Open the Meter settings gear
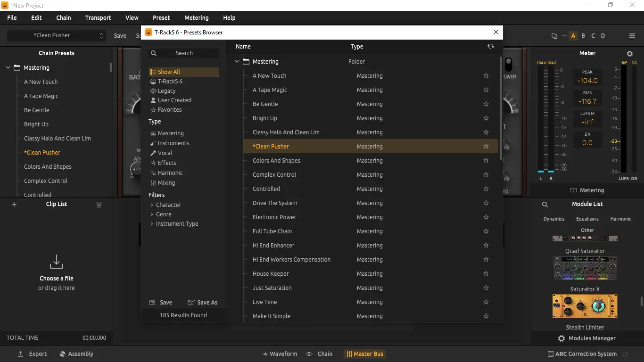 (630, 54)
